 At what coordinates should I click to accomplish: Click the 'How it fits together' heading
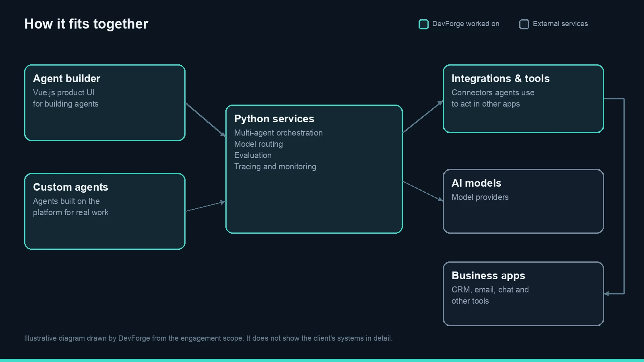point(86,24)
